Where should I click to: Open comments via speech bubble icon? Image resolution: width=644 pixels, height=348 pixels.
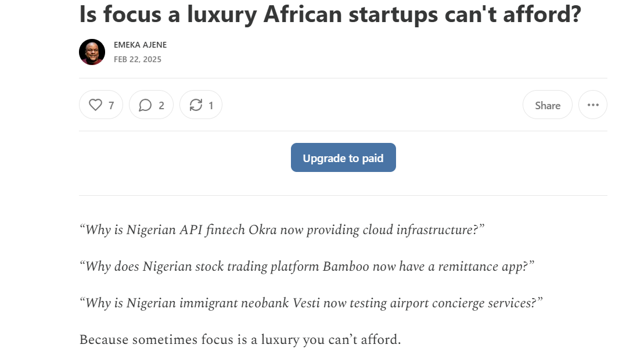click(x=145, y=105)
